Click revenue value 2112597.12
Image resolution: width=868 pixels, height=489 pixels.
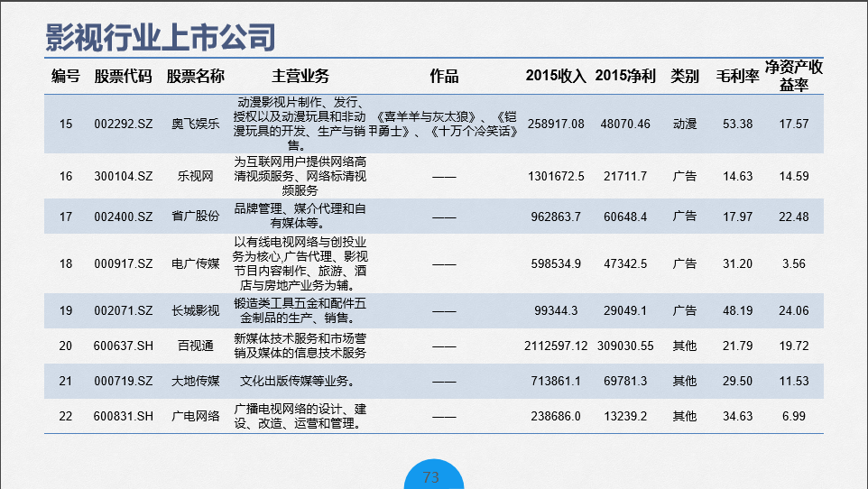pyautogui.click(x=556, y=346)
